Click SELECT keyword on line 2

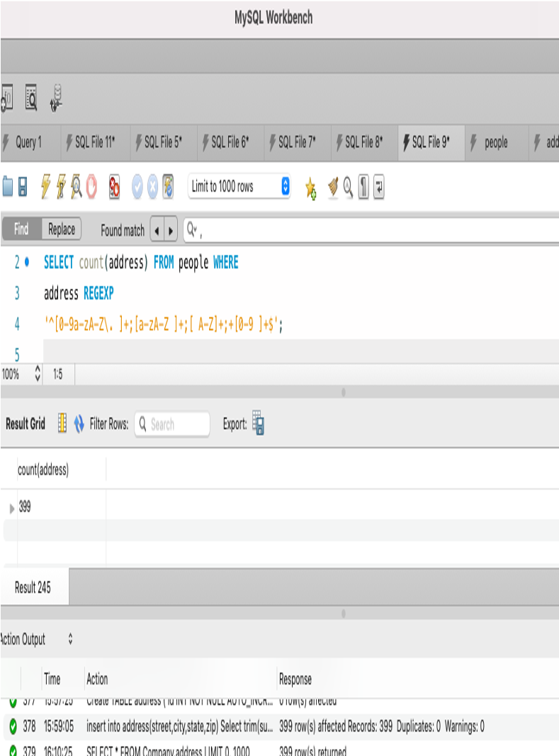click(x=58, y=263)
